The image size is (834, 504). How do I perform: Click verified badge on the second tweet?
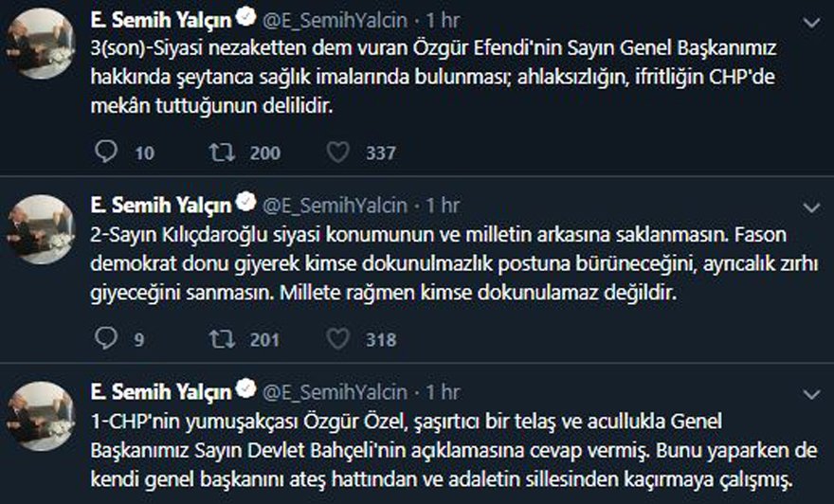tap(245, 204)
